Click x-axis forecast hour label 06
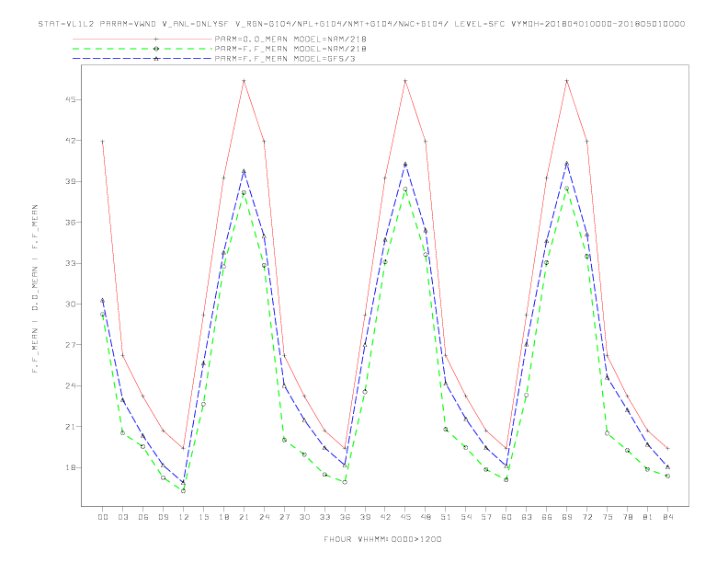728x563 pixels. (x=143, y=517)
